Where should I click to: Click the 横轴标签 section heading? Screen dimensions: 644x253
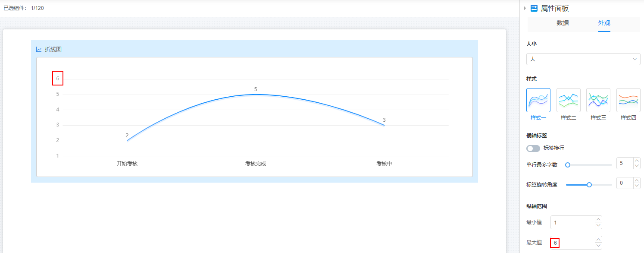tap(537, 136)
